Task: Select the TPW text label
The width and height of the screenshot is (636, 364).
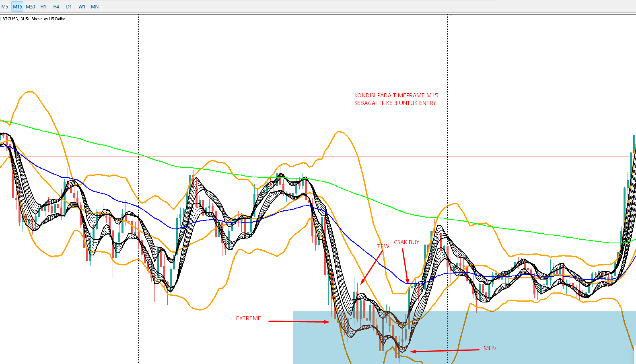Action: click(x=383, y=246)
